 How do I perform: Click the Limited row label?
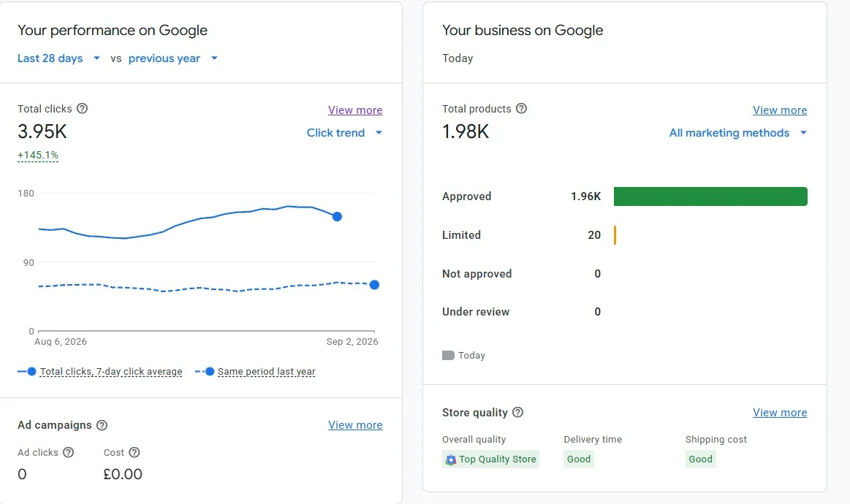[x=461, y=235]
